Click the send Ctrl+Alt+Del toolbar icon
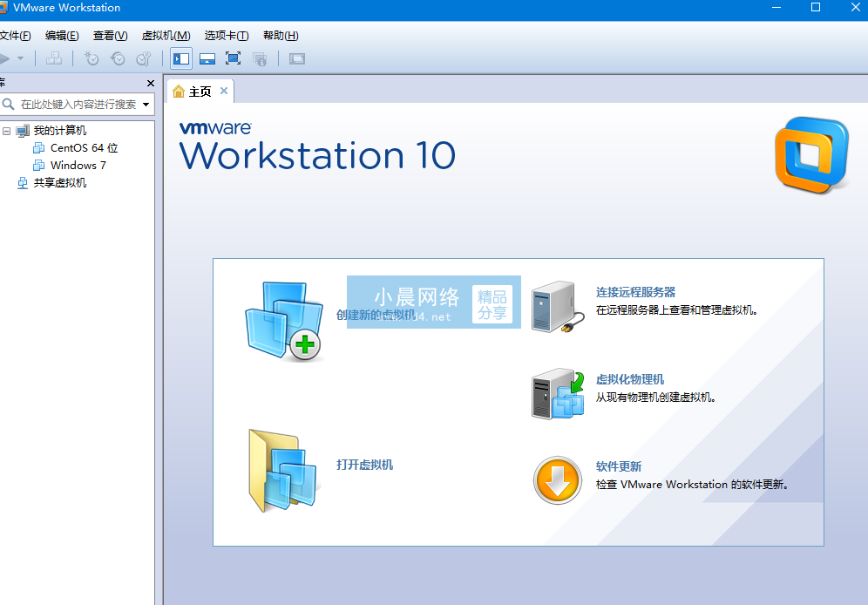Image resolution: width=868 pixels, height=605 pixels. tap(54, 58)
